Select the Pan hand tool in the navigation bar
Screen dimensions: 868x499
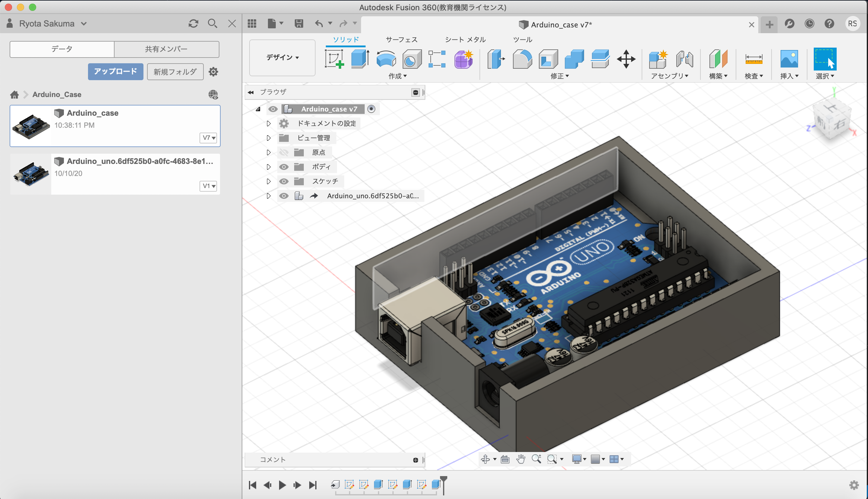(520, 459)
